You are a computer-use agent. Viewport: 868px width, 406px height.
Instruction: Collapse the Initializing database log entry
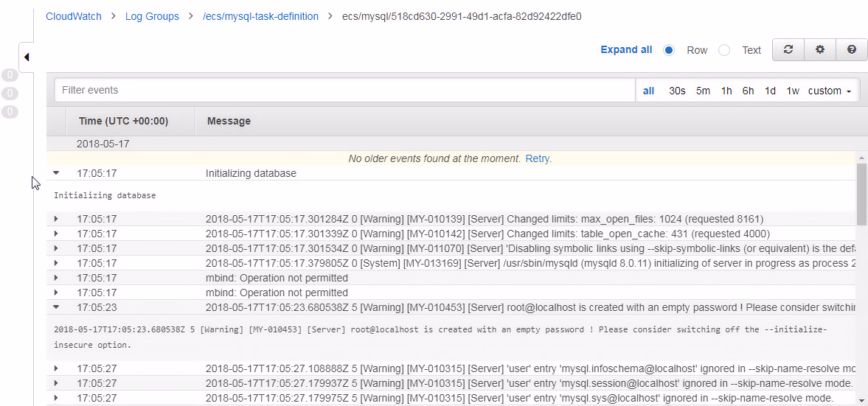tap(56, 173)
